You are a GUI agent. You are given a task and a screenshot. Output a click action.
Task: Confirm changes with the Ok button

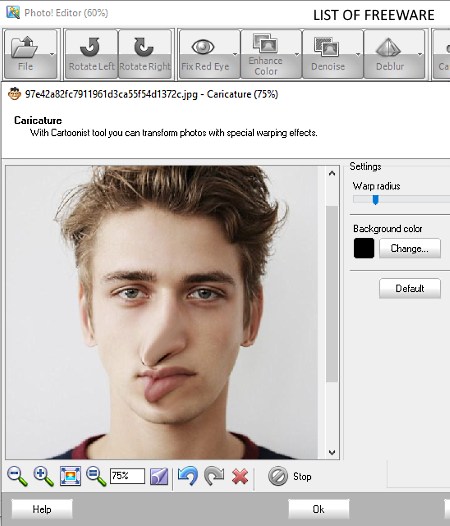click(x=318, y=509)
